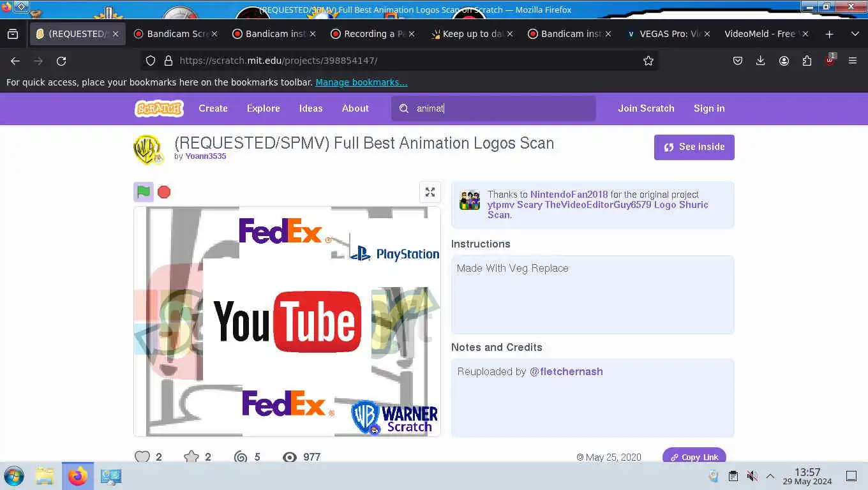868x490 pixels.
Task: Switch to the Recording a tab
Action: [x=372, y=34]
